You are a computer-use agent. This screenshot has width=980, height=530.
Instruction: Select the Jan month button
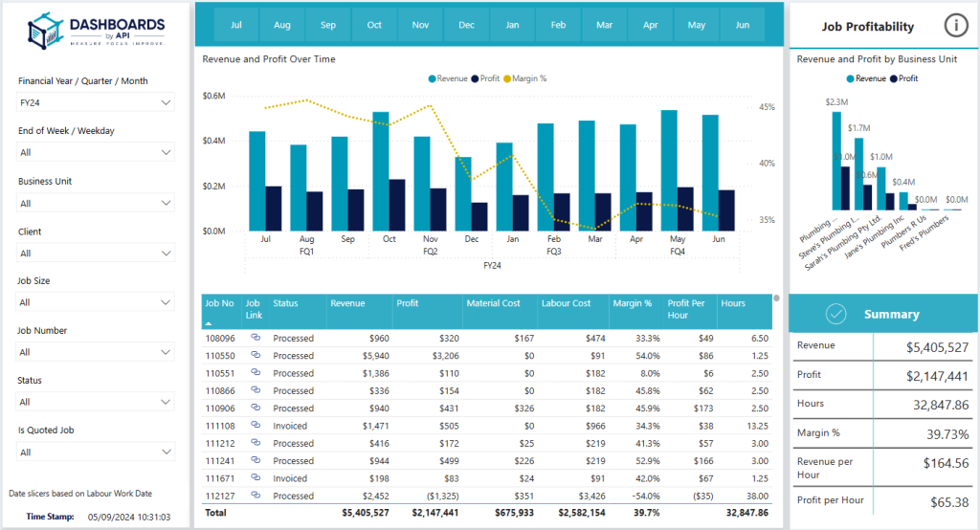(512, 25)
